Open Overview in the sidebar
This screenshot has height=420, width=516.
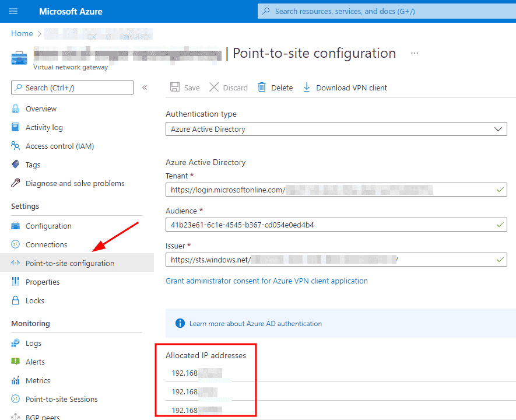pos(41,108)
